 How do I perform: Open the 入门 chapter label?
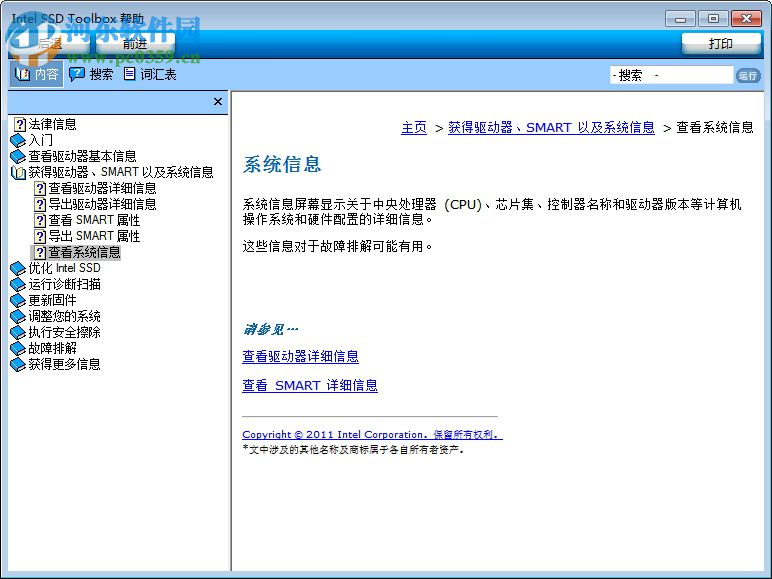point(40,140)
